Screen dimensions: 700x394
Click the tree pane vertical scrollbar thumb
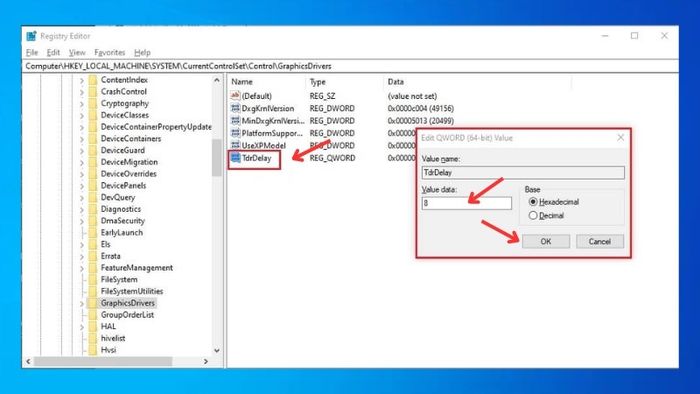217,158
